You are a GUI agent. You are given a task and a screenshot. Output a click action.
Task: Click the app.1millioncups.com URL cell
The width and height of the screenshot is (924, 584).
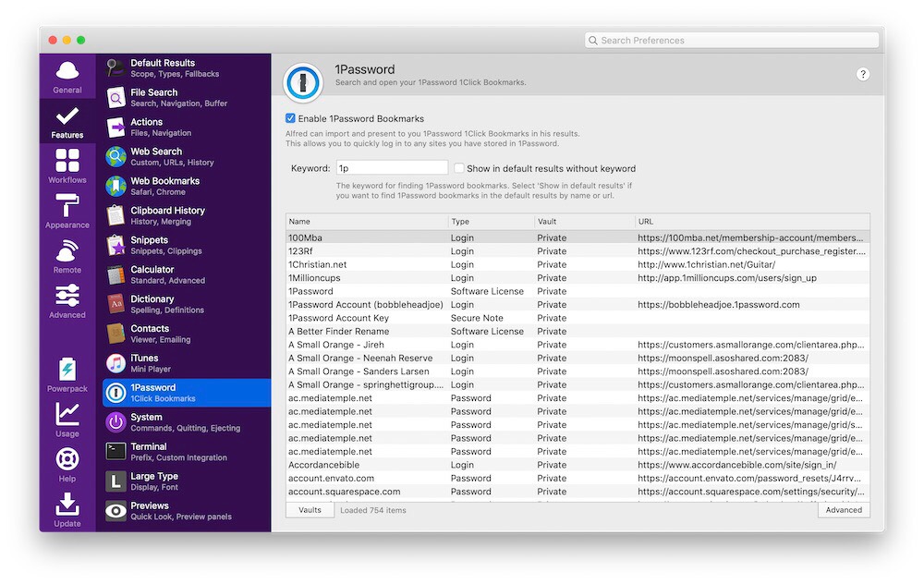(x=727, y=277)
